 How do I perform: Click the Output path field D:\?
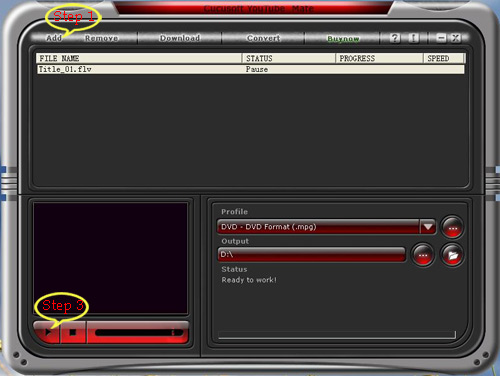pos(311,255)
